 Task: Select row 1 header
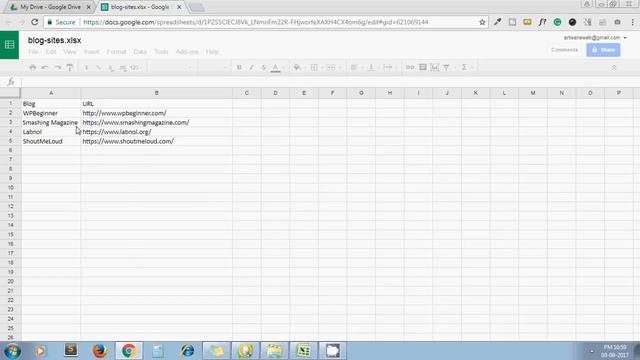pyautogui.click(x=10, y=104)
